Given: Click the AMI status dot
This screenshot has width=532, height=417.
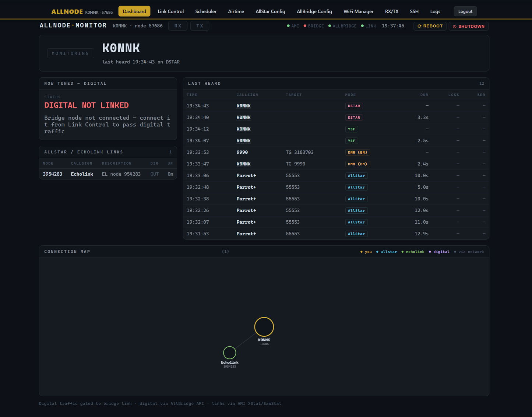Looking at the screenshot, I should tap(288, 26).
